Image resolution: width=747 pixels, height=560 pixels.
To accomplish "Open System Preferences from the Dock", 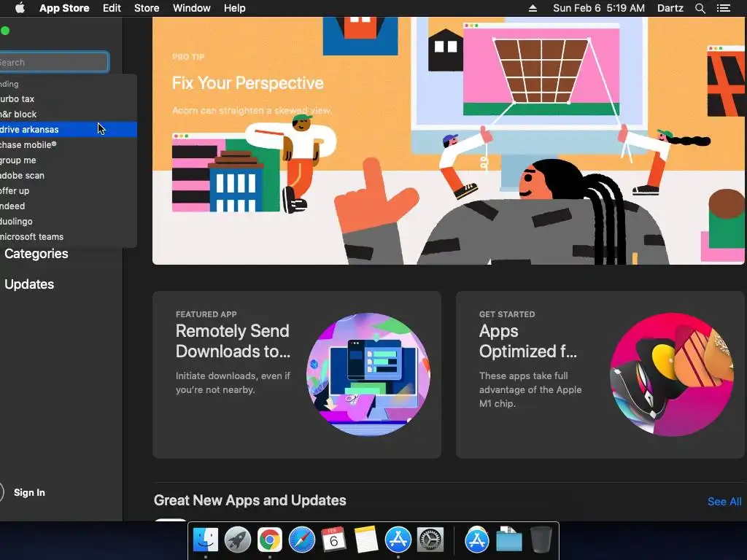I will click(x=430, y=540).
